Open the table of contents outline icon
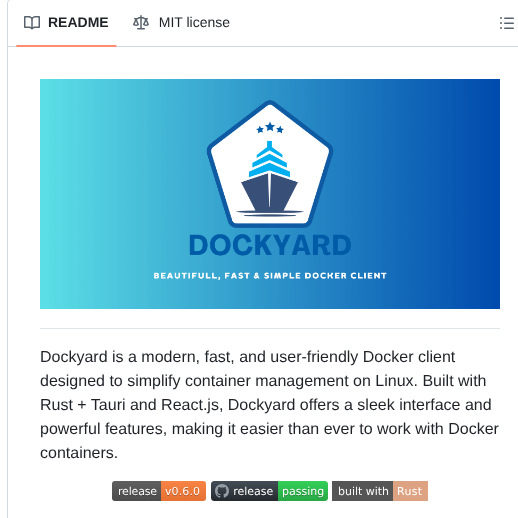 pyautogui.click(x=506, y=23)
